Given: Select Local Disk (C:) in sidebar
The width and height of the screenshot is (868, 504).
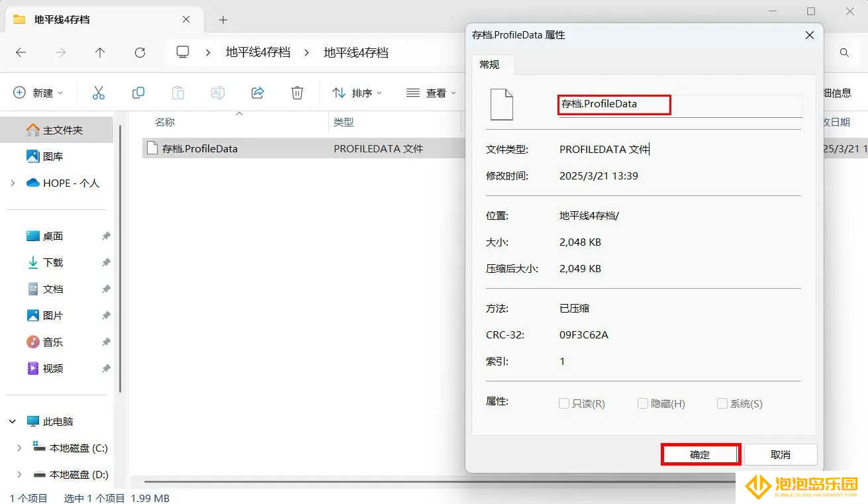Looking at the screenshot, I should tap(70, 448).
